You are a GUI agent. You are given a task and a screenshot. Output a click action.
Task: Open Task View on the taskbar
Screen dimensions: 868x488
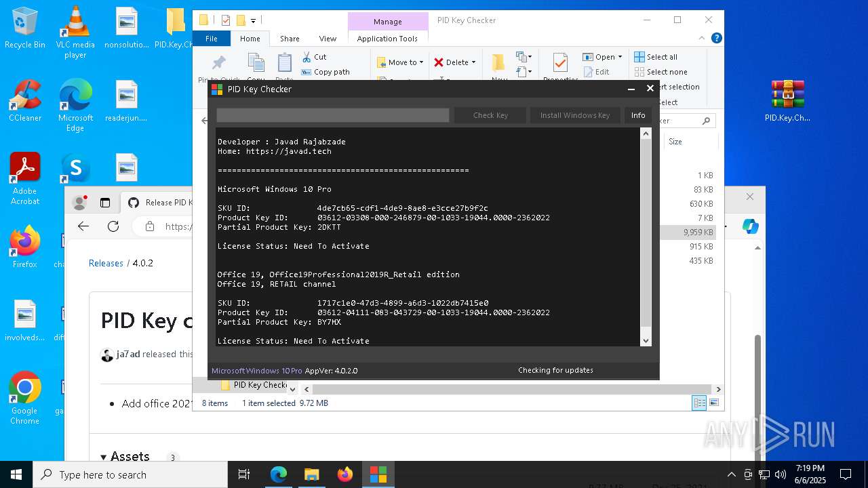[x=244, y=474]
